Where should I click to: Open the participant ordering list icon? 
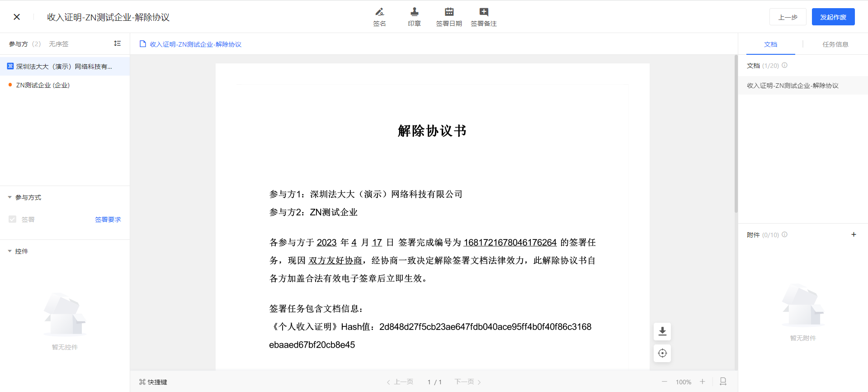(118, 43)
